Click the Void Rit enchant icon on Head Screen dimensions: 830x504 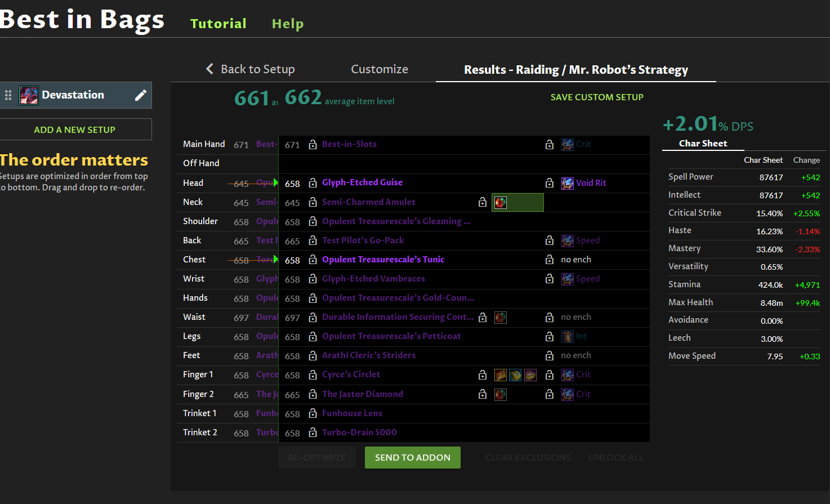568,183
